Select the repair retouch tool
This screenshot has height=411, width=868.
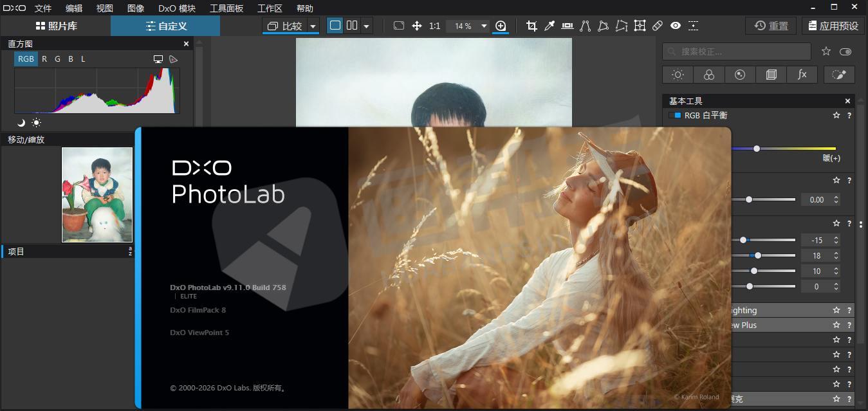pos(657,26)
